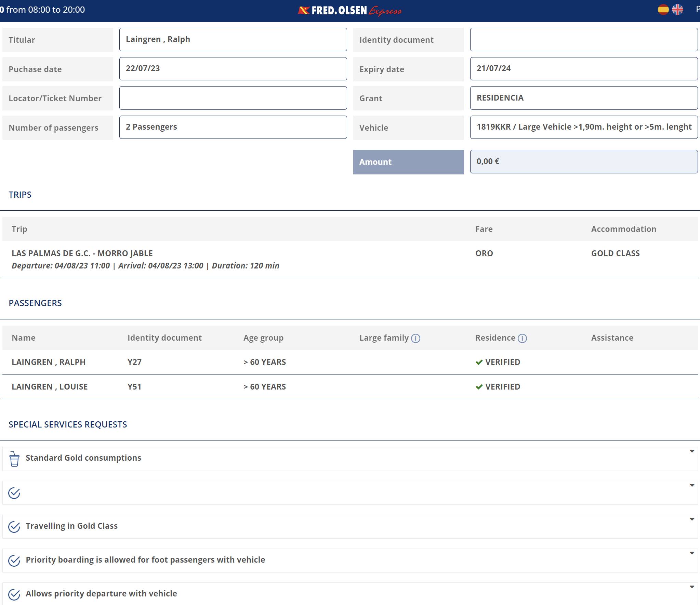Click the Titular name field
Screen dimensions: 700x605
coord(233,40)
